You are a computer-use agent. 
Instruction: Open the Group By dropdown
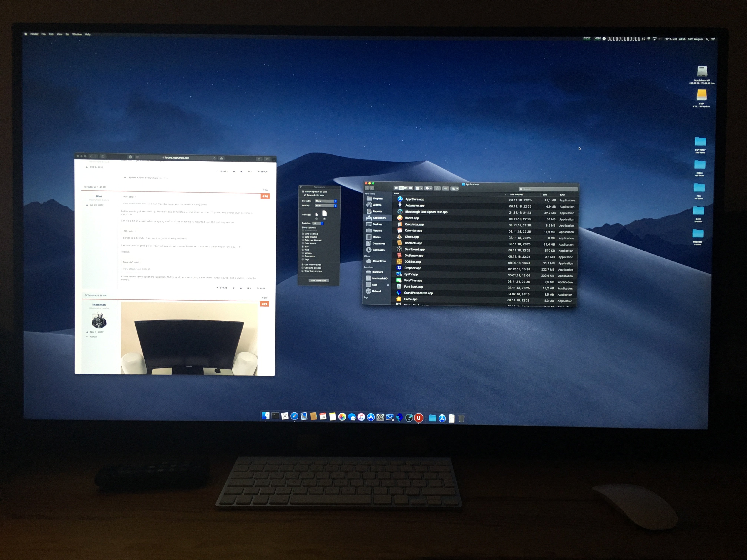(326, 201)
